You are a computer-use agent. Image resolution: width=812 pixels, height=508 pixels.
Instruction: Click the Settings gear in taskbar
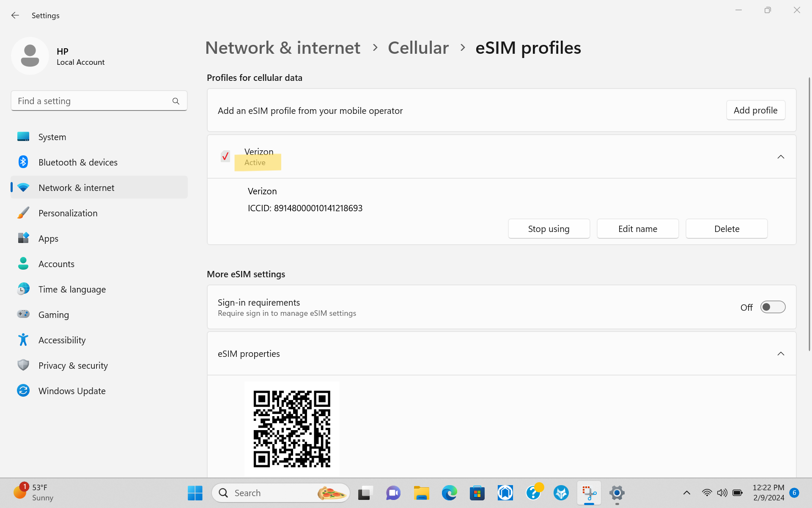[x=617, y=493]
